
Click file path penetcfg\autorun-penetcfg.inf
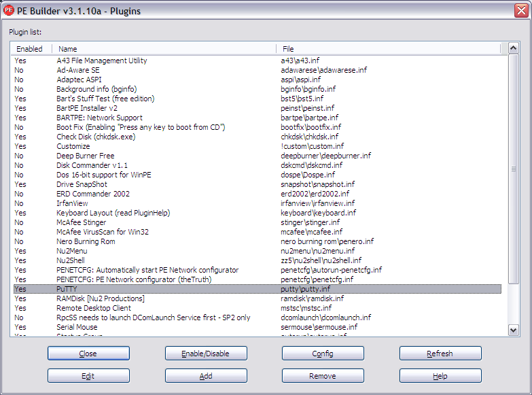pos(332,270)
